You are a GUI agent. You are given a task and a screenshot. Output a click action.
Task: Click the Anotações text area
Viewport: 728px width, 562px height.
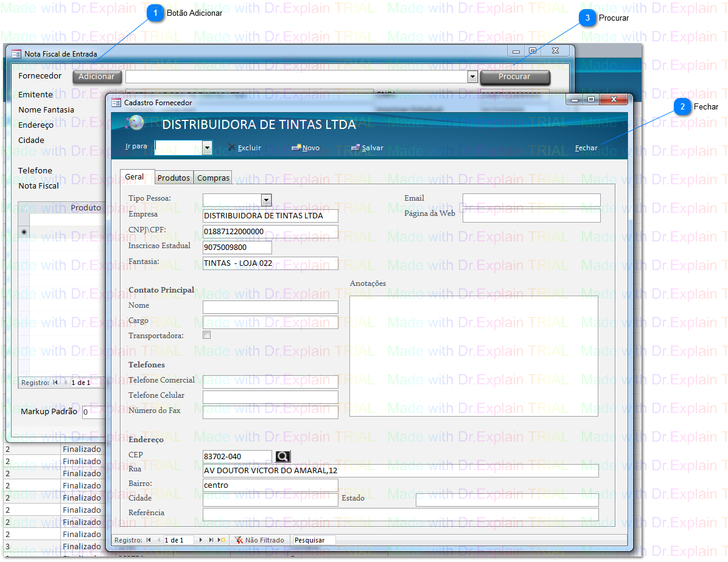tap(474, 356)
